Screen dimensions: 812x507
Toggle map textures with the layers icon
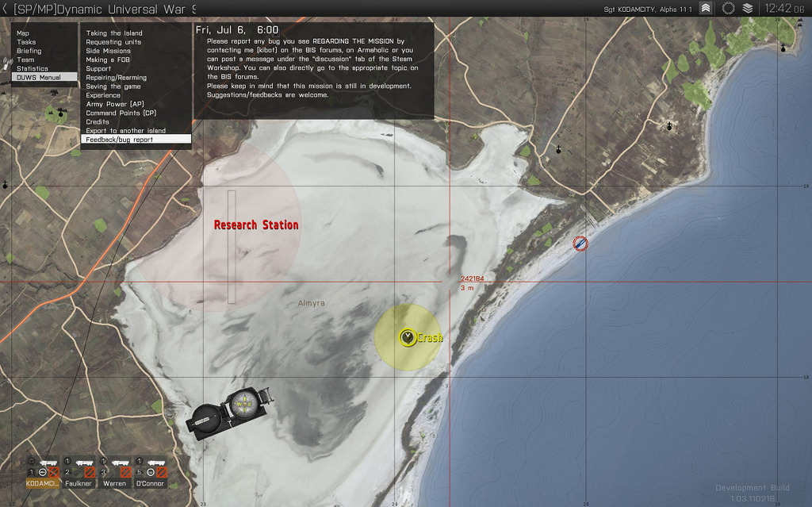[748, 9]
